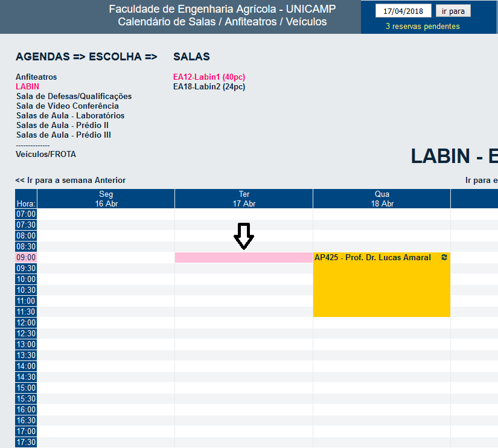Click the 14:00 time label
Viewport: 498px width, 448px height.
point(26,366)
